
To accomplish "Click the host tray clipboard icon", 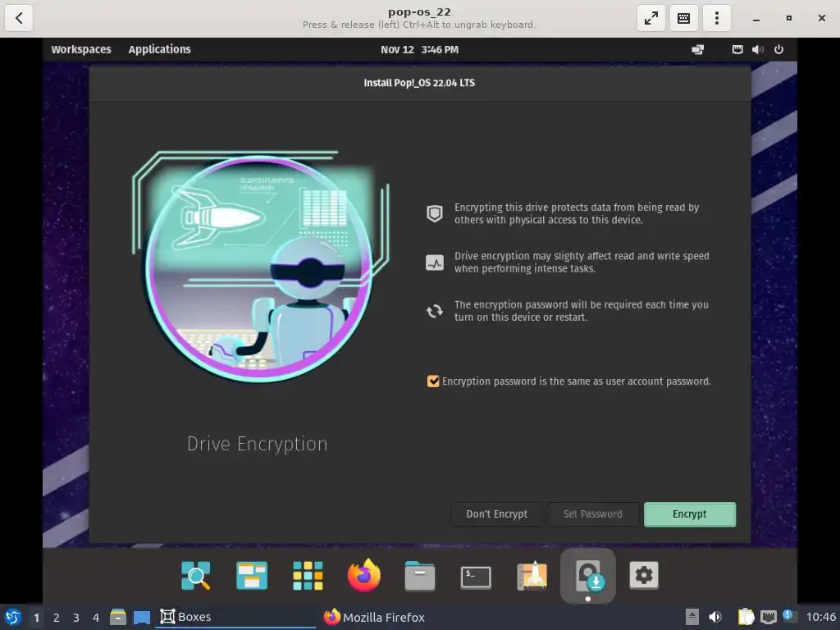I will coord(746,617).
